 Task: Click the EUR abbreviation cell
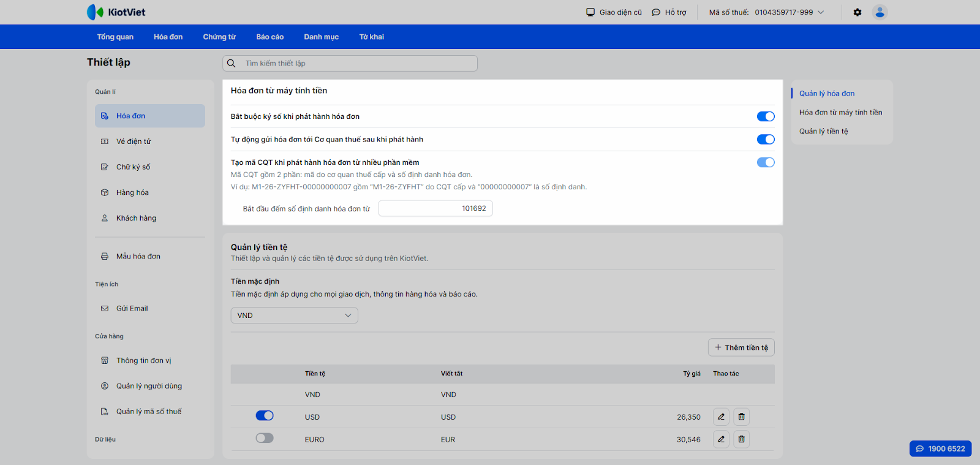(448, 440)
